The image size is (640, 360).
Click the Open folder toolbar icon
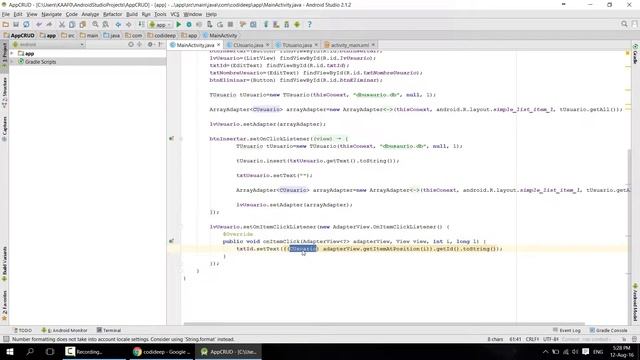(6, 24)
